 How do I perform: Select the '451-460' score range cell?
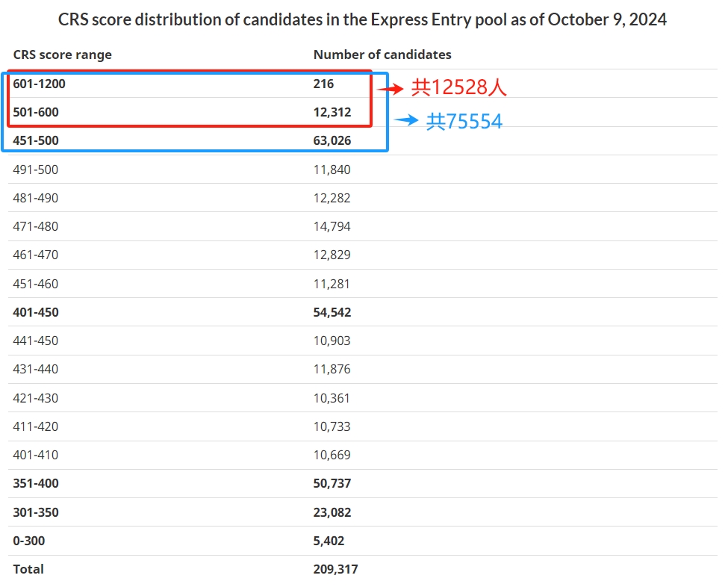[36, 285]
